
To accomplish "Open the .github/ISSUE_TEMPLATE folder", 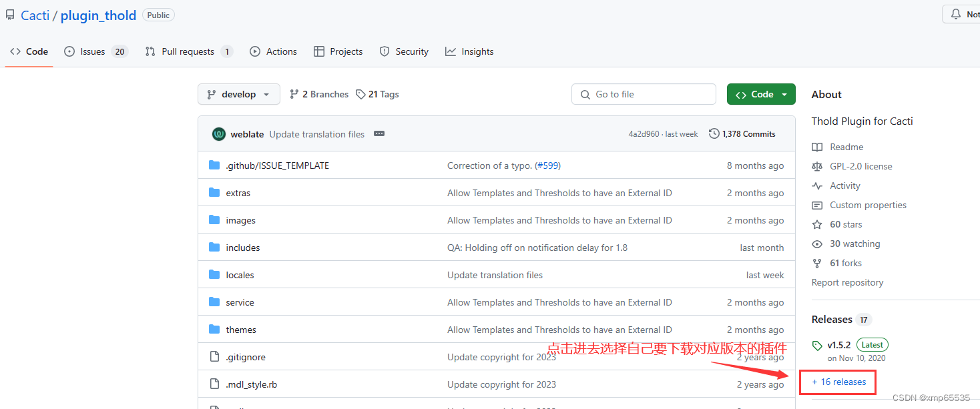I will pyautogui.click(x=277, y=165).
